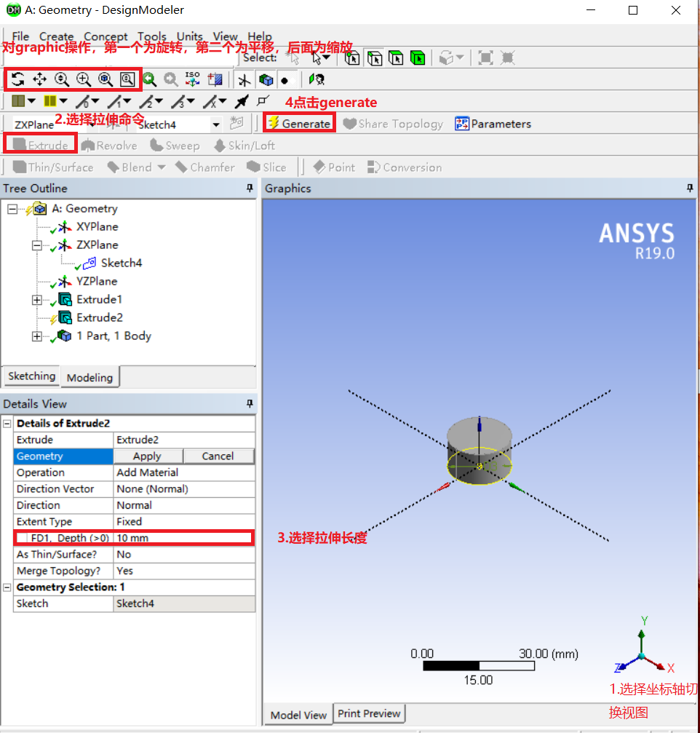
Task: Click the Expand Face Selection icon
Action: pos(485,58)
